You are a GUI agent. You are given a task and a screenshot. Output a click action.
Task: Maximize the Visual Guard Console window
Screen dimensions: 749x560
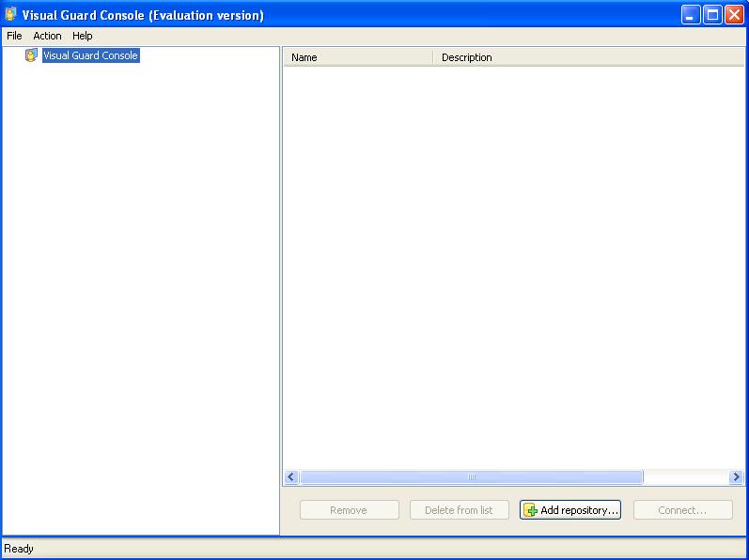tap(712, 15)
